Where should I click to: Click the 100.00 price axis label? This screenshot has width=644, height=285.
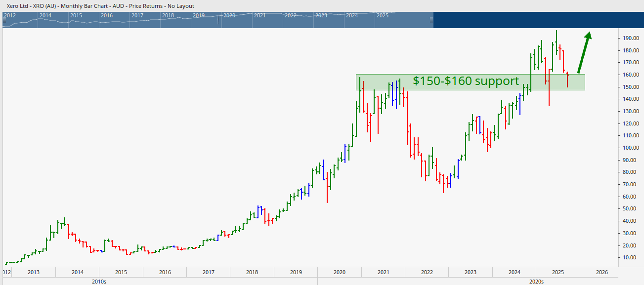pyautogui.click(x=631, y=148)
